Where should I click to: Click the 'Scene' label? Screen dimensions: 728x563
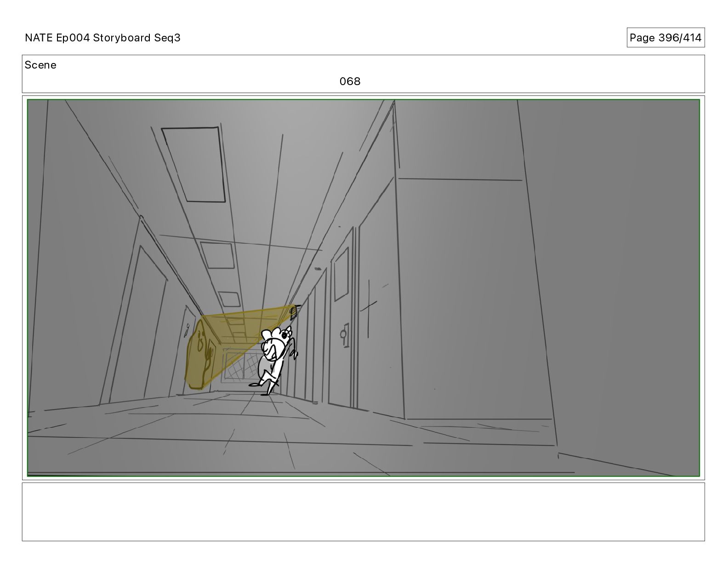[40, 65]
